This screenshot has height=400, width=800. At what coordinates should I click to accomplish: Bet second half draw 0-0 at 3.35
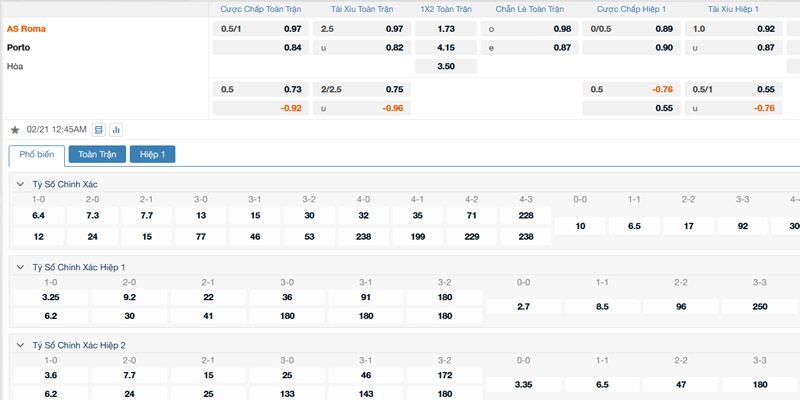point(523,385)
